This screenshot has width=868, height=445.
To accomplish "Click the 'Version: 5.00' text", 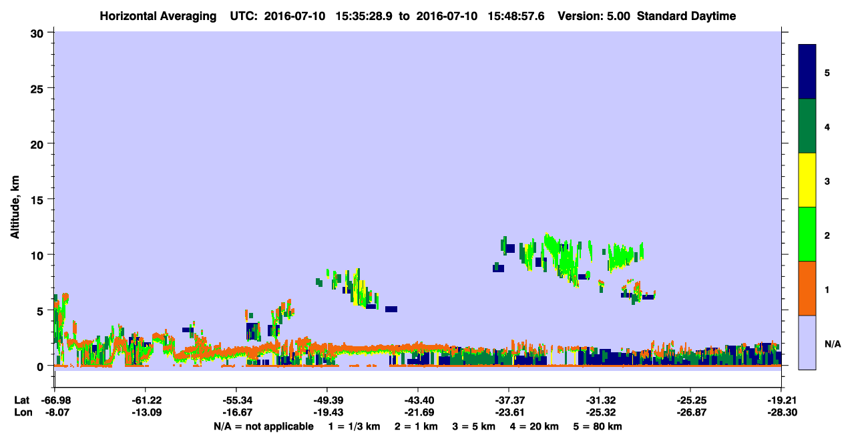I will 595,16.
